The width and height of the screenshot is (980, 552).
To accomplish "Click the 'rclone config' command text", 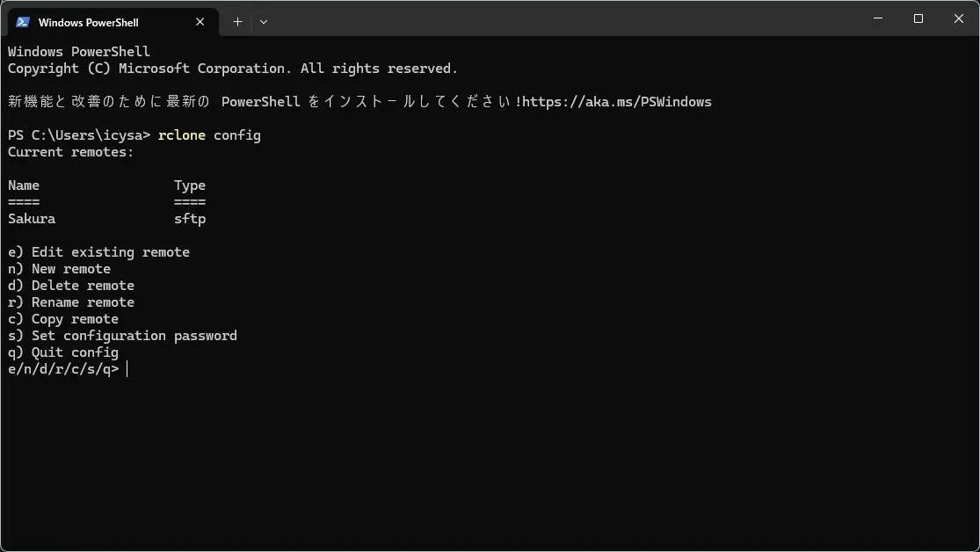I will (x=209, y=135).
